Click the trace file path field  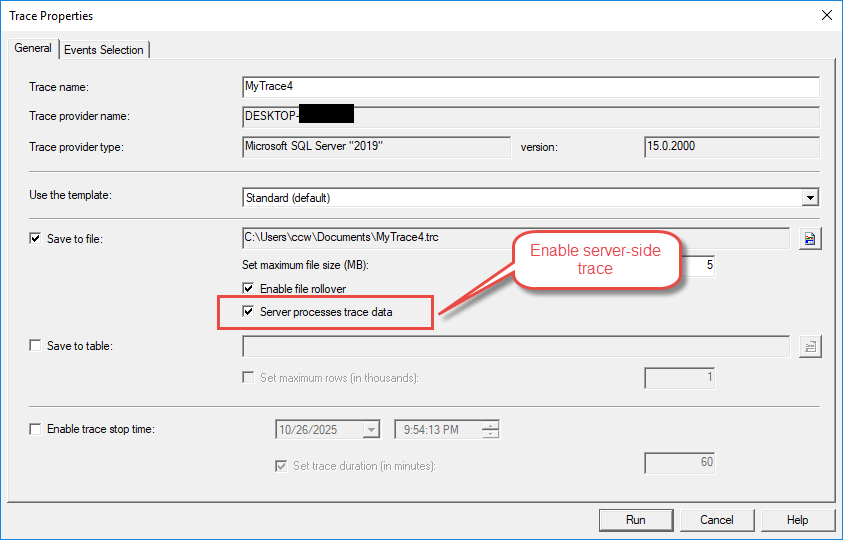pos(516,238)
